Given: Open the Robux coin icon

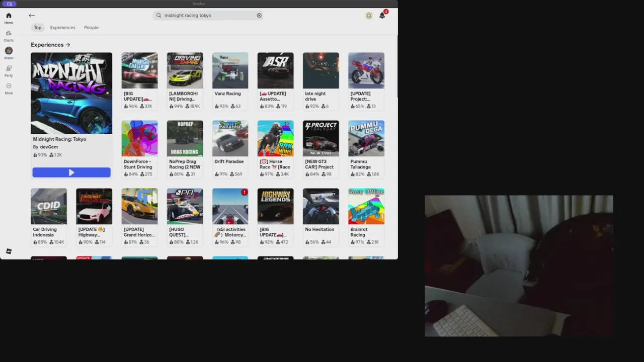Looking at the screenshot, I should [x=369, y=16].
